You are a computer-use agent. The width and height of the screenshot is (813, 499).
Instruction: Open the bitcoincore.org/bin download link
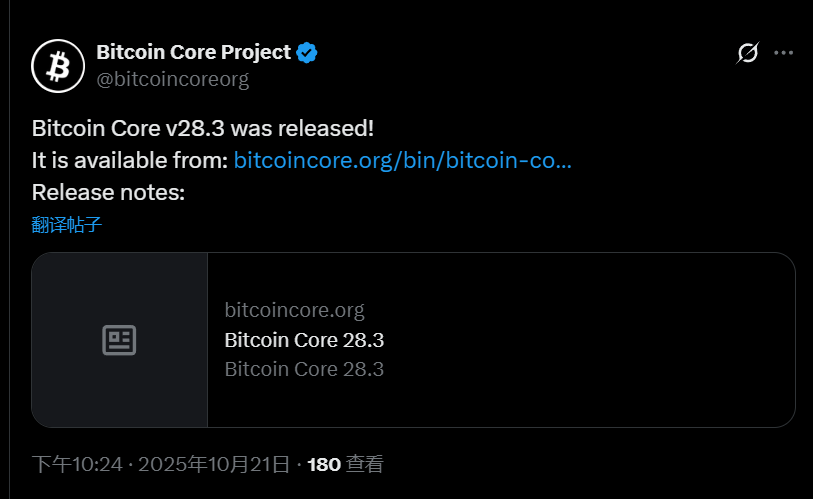(x=402, y=160)
